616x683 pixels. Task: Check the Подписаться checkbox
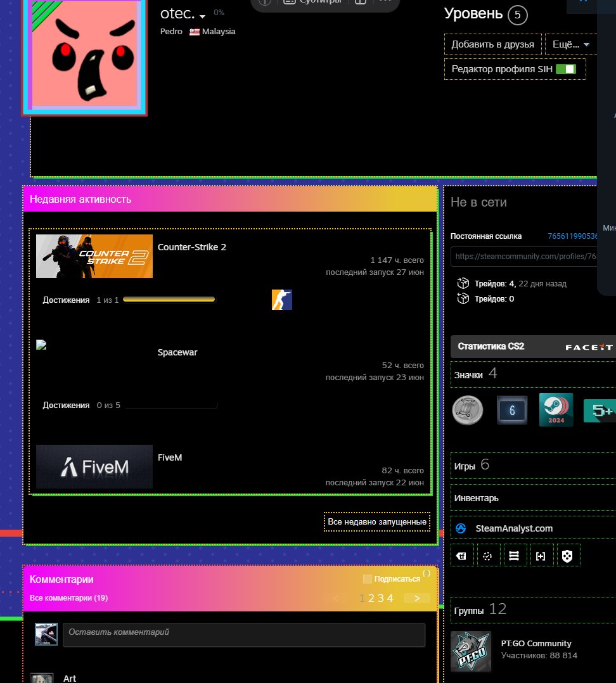point(367,578)
